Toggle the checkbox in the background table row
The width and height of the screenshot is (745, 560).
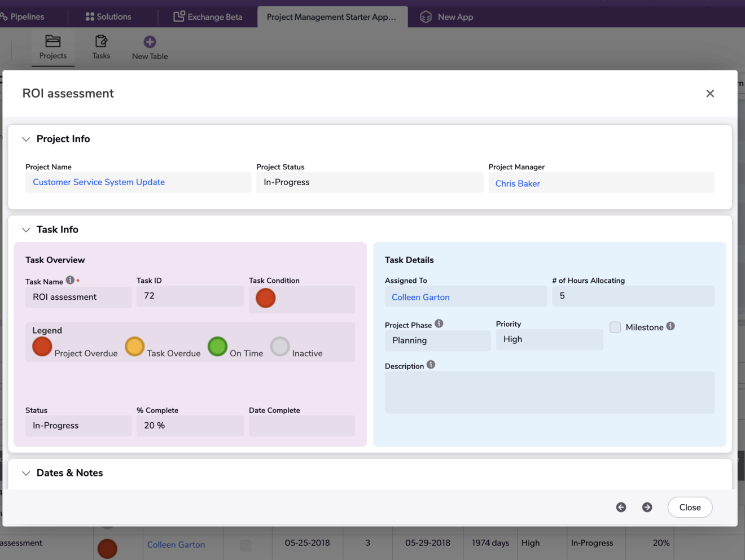pyautogui.click(x=246, y=545)
